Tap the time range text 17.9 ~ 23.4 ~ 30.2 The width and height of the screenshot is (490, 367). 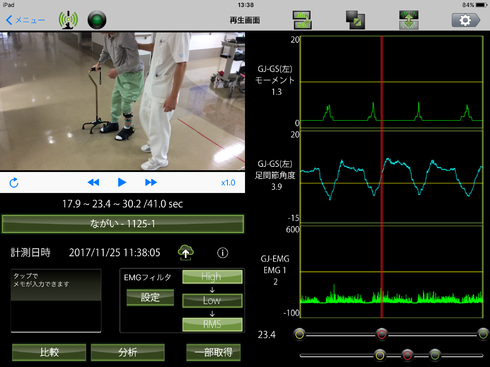point(122,204)
